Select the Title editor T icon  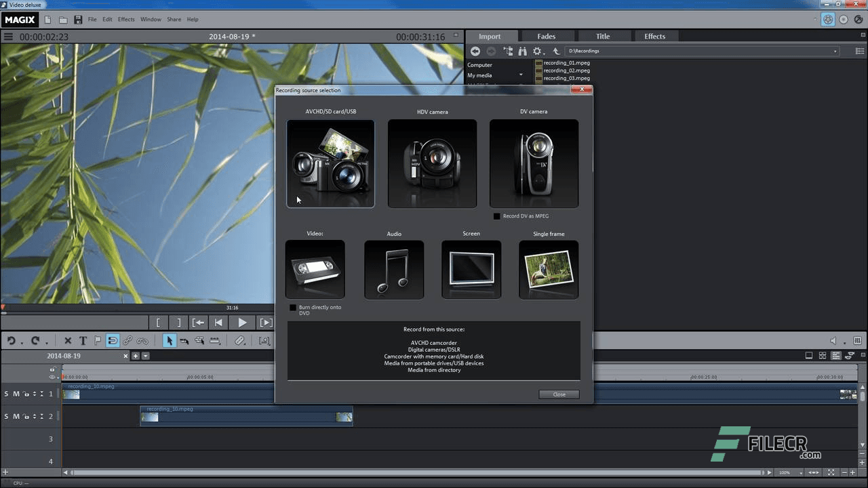click(x=83, y=340)
